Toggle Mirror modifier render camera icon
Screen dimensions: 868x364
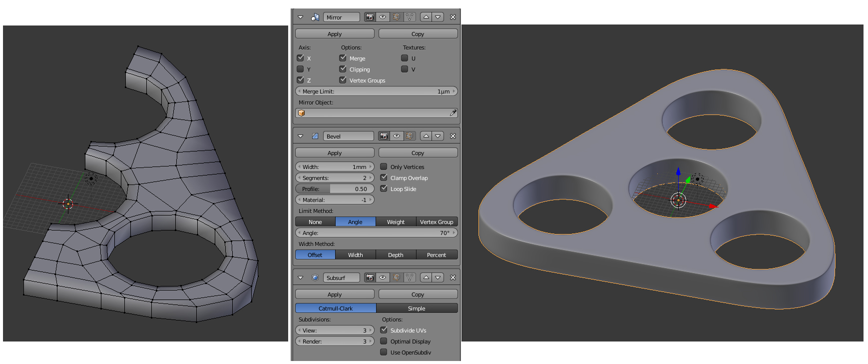click(370, 17)
